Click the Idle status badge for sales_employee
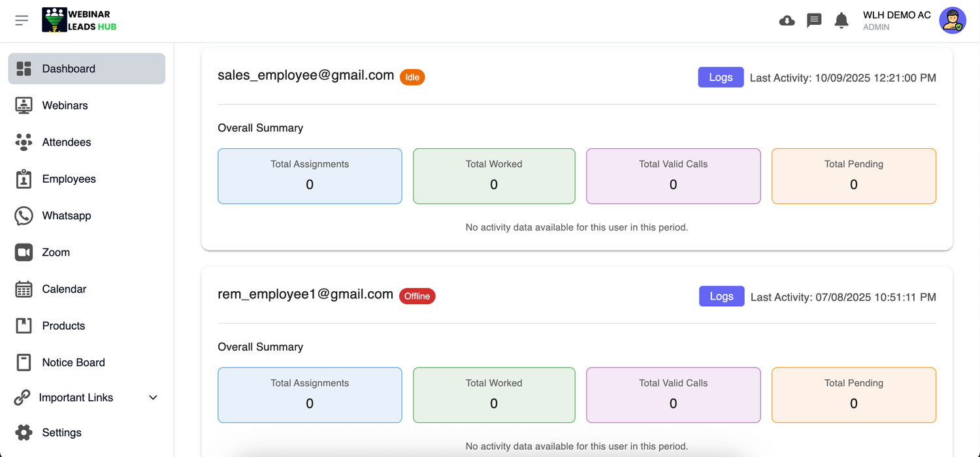Image resolution: width=980 pixels, height=457 pixels. [412, 76]
